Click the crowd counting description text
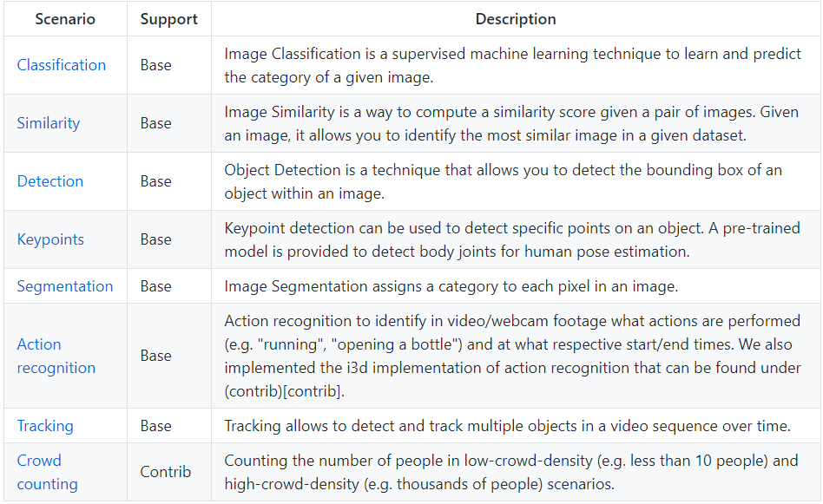Image resolution: width=823 pixels, height=504 pixels. (511, 472)
